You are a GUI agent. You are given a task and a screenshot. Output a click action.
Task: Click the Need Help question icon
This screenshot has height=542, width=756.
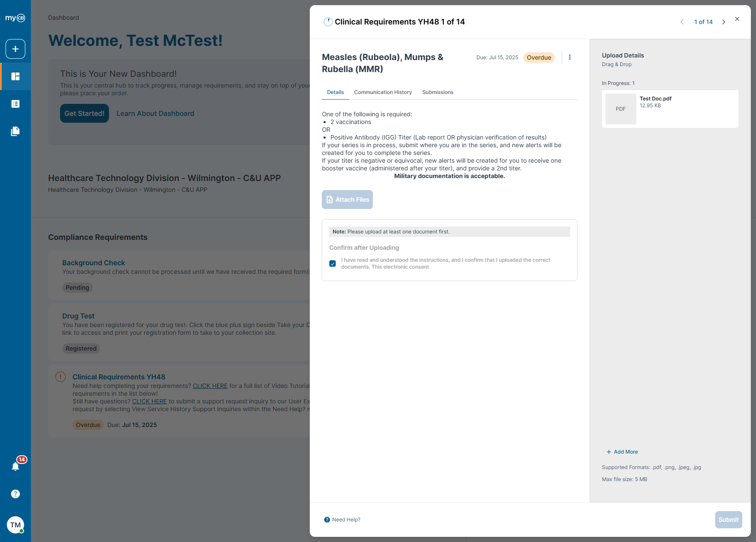[x=327, y=520]
